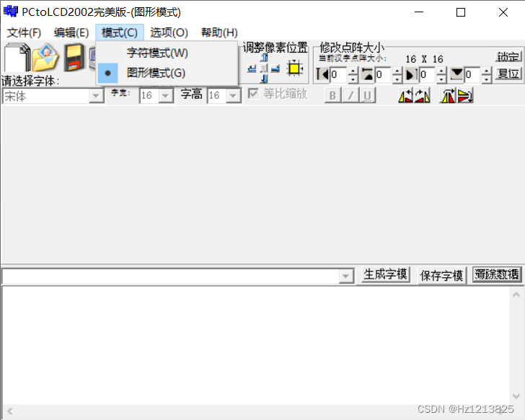This screenshot has width=525, height=420.
Task: Click the yellow square pixel position icon
Action: [x=295, y=69]
